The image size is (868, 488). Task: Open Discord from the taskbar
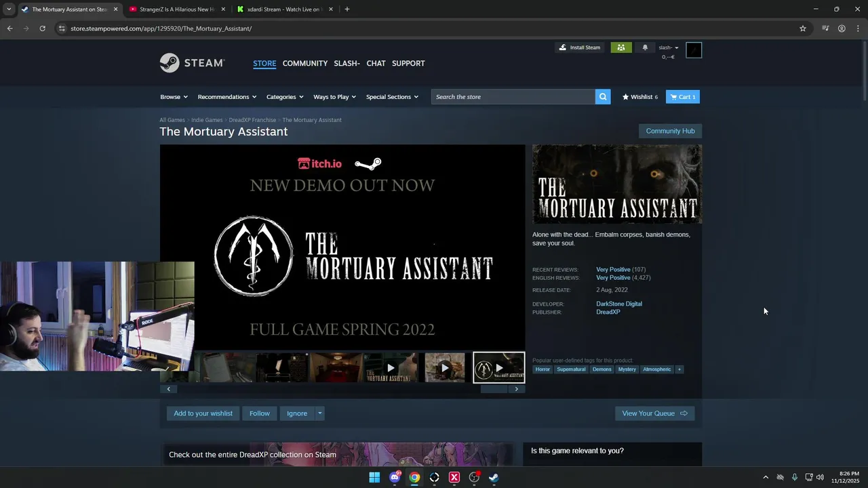click(x=395, y=477)
